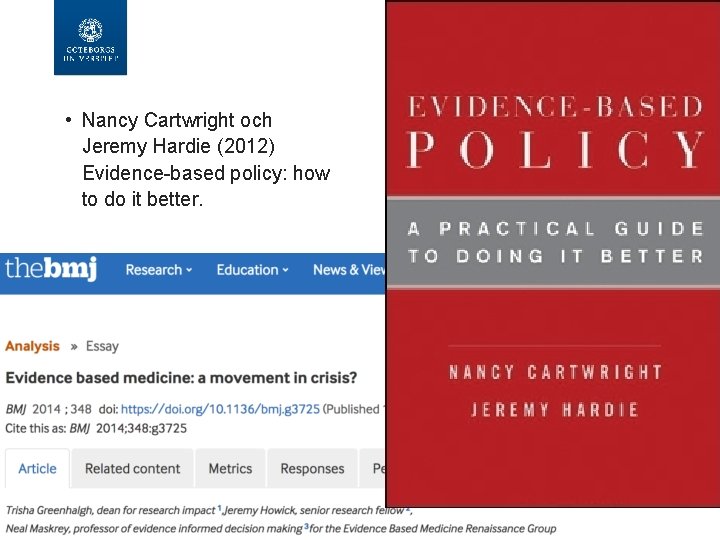The height and width of the screenshot is (540, 720).
Task: Switch to the Article tab
Action: pos(37,468)
